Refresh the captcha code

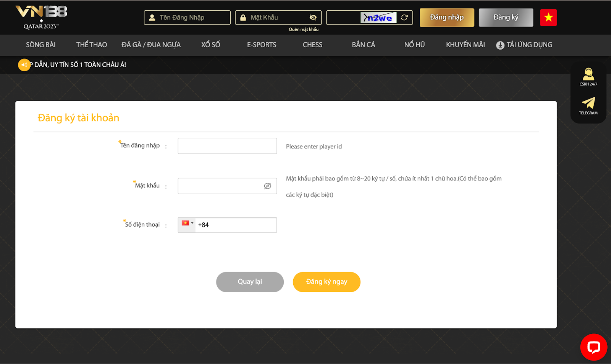pos(404,18)
